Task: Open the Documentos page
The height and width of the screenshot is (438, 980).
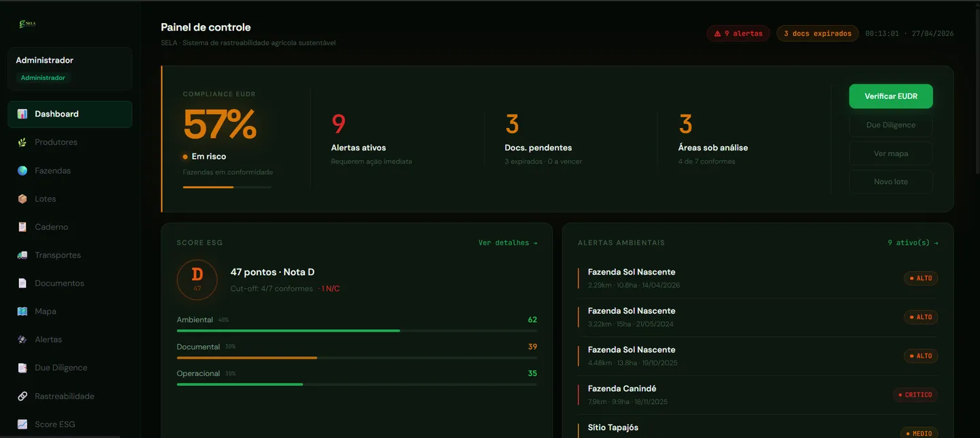Action: coord(70,283)
